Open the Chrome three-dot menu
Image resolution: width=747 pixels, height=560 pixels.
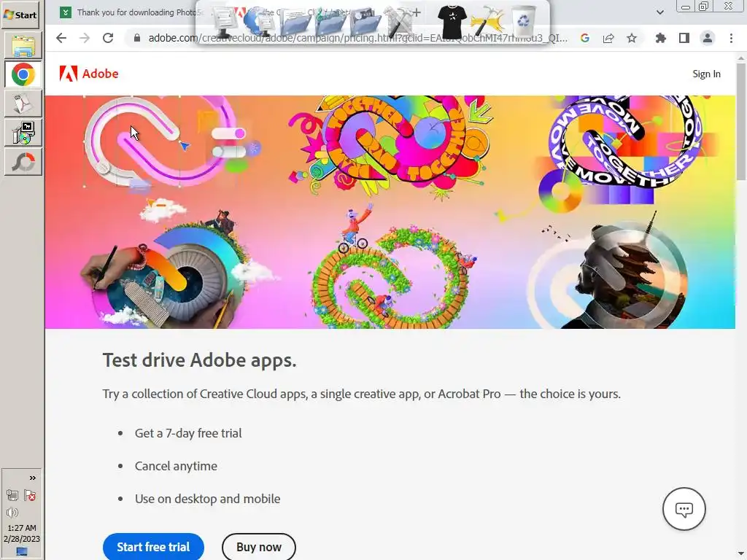pyautogui.click(x=731, y=38)
